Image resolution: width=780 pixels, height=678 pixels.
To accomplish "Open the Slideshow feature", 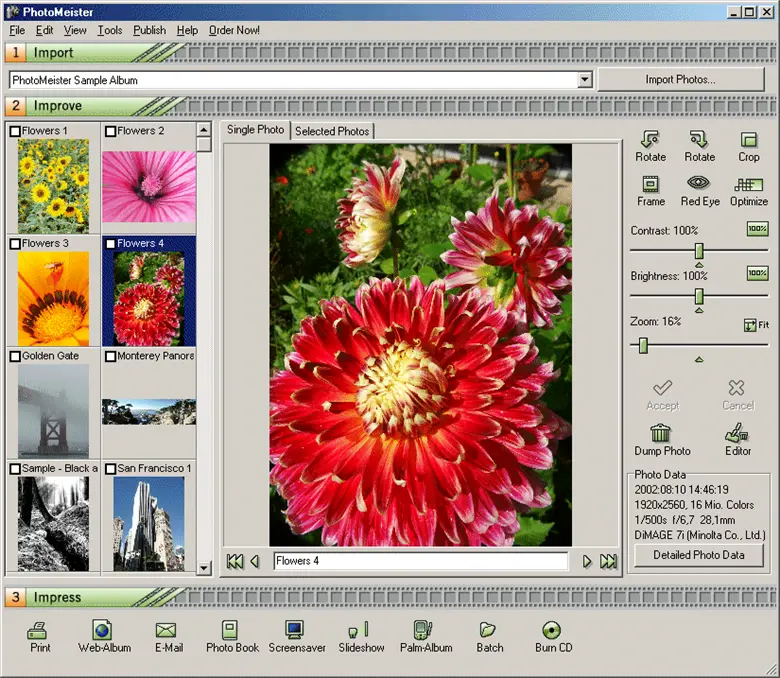I will 360,630.
